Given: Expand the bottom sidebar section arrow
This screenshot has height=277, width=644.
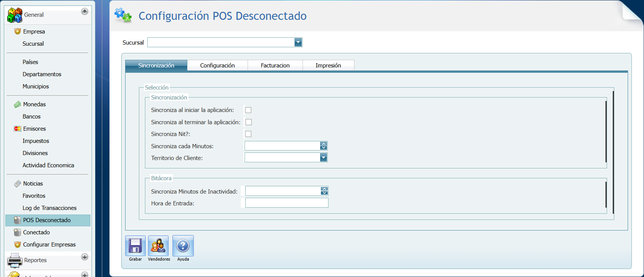Looking at the screenshot, I should click(85, 274).
